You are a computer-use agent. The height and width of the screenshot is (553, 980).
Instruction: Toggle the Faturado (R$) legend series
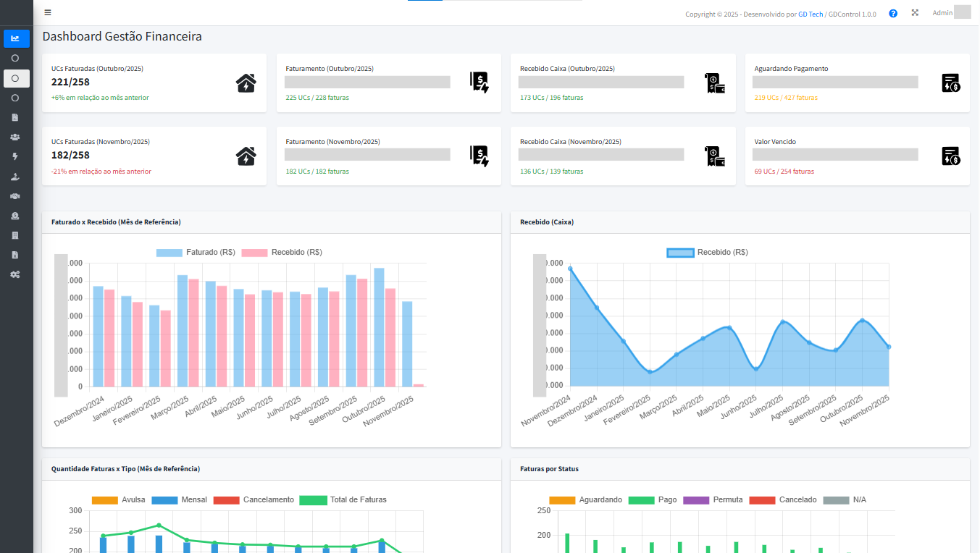[x=196, y=253]
